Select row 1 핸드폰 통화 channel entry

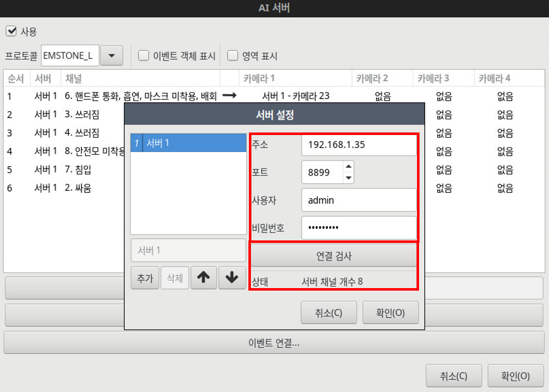pyautogui.click(x=141, y=96)
